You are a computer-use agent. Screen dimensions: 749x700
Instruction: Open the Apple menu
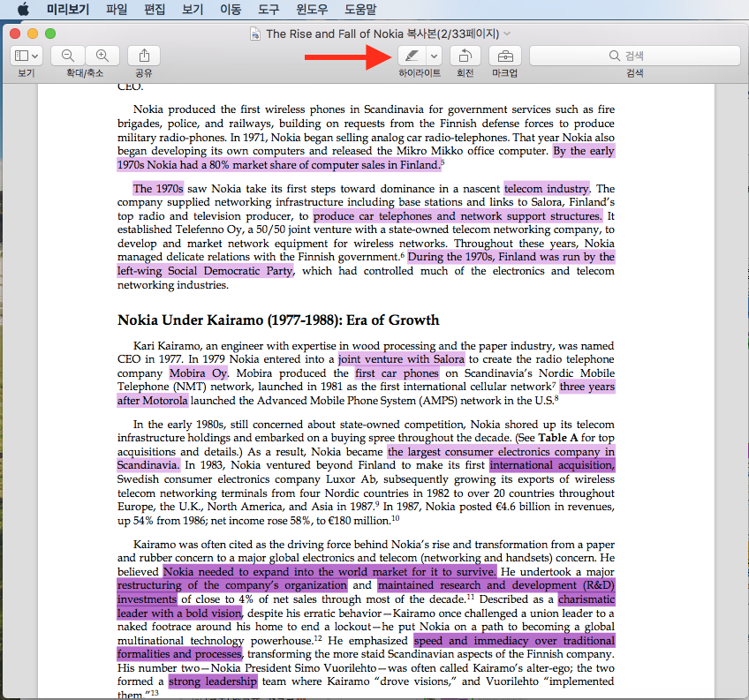tap(22, 9)
